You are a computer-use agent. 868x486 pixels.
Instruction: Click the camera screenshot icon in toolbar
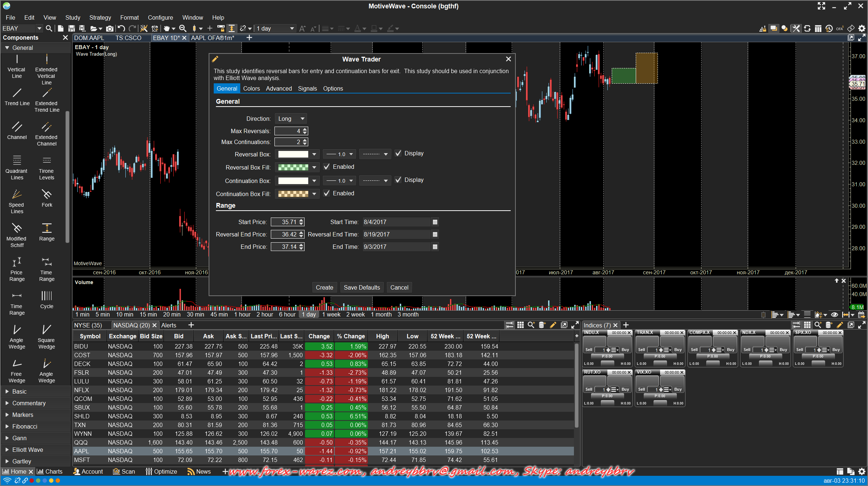click(109, 28)
